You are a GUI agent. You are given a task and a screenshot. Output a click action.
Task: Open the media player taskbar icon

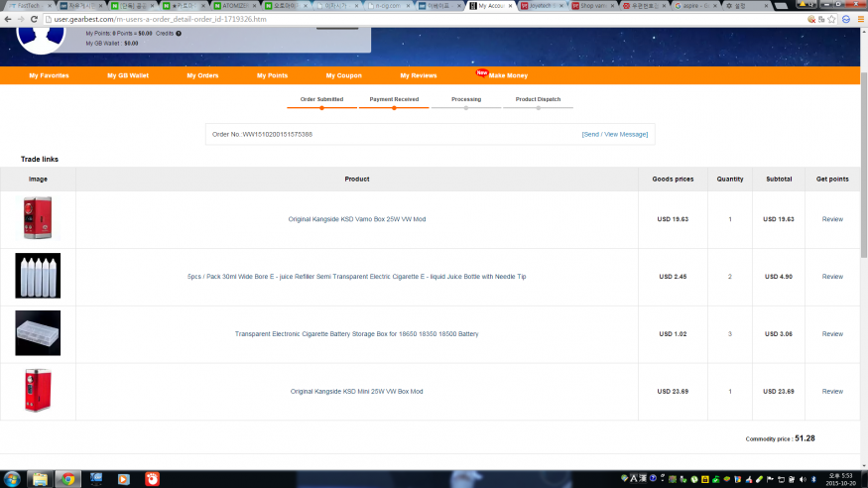[x=123, y=479]
